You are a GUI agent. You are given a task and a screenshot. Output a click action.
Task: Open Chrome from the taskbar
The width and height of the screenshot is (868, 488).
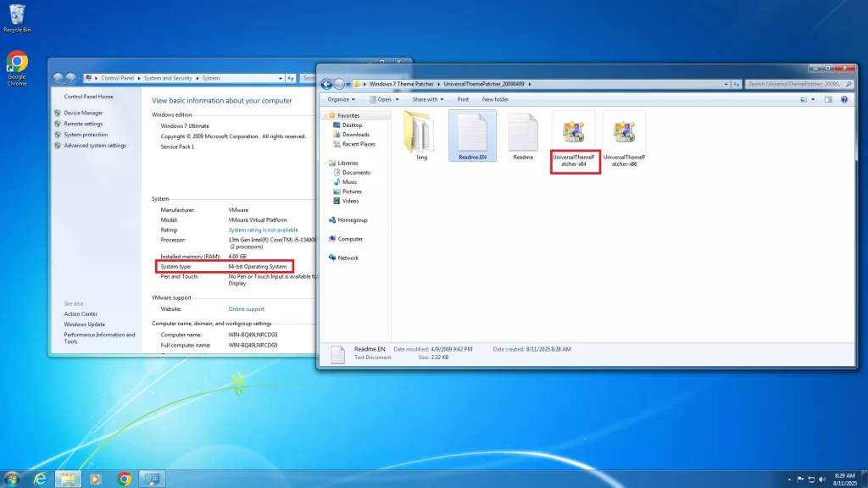(x=125, y=479)
